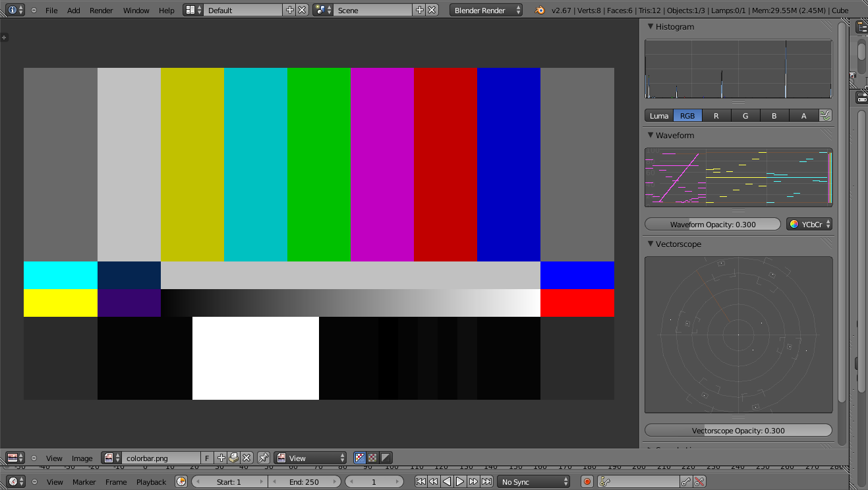
Task: Open an image file icon
Action: tap(233, 458)
